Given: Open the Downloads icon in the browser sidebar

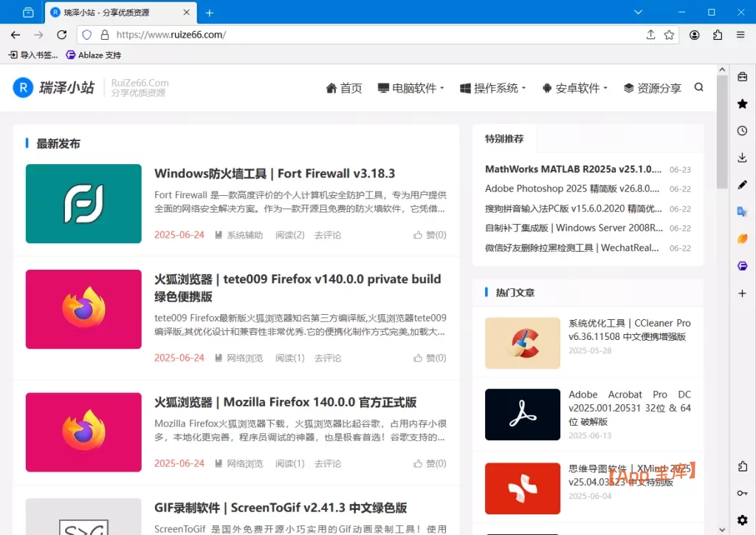Looking at the screenshot, I should coord(742,157).
